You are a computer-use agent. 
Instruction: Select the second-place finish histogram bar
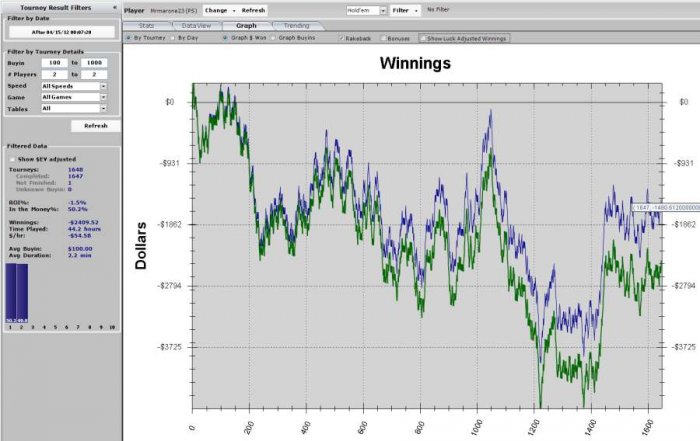tap(22, 293)
